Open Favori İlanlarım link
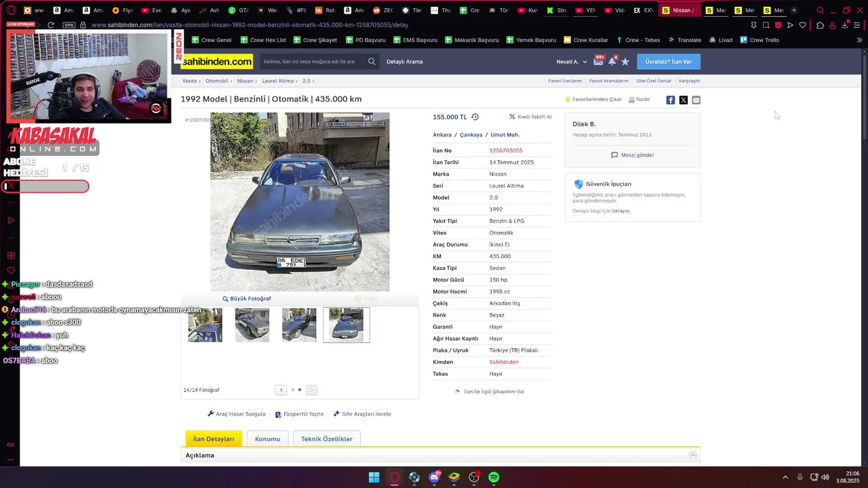 tap(565, 81)
